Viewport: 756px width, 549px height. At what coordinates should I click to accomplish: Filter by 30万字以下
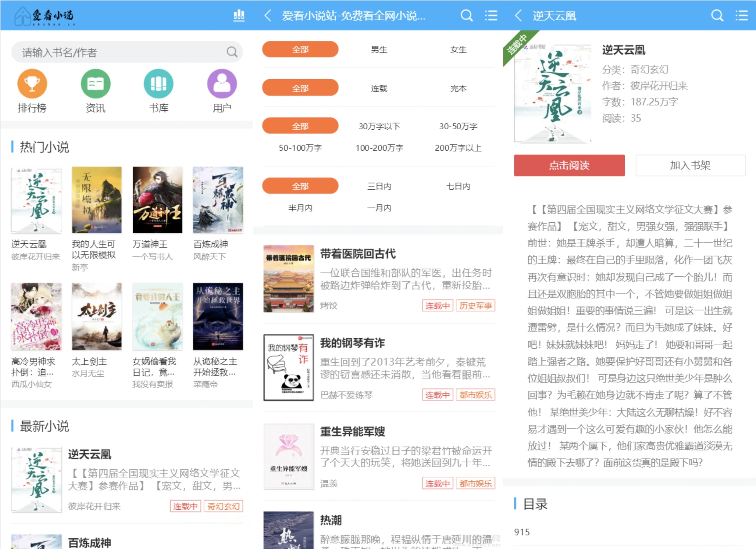pos(379,126)
